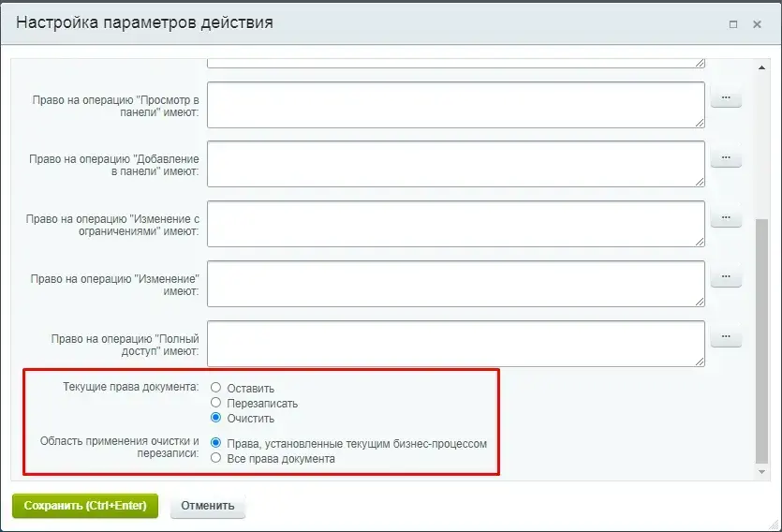The width and height of the screenshot is (782, 532).
Task: Maximize the action settings dialog
Action: 732,24
